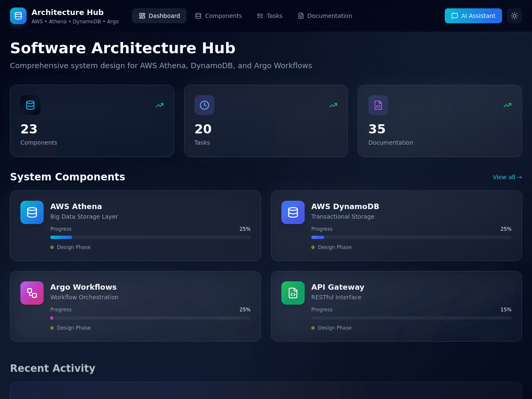Click the Components tab database icon

pyautogui.click(x=198, y=16)
